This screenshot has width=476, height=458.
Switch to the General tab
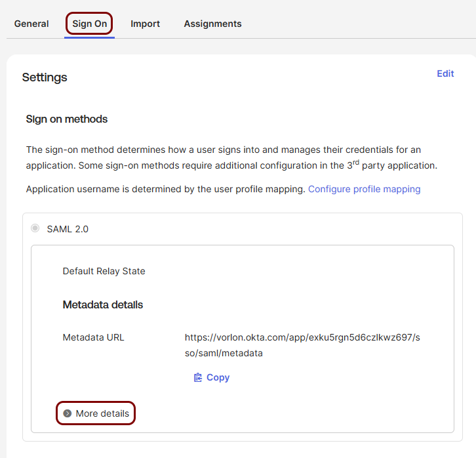[x=31, y=24]
